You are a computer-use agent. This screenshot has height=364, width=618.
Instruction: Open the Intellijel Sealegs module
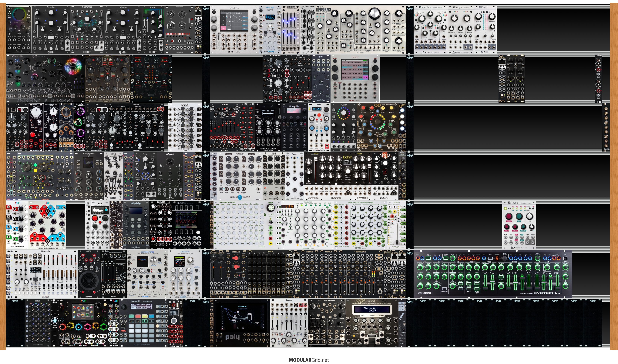pos(289,323)
